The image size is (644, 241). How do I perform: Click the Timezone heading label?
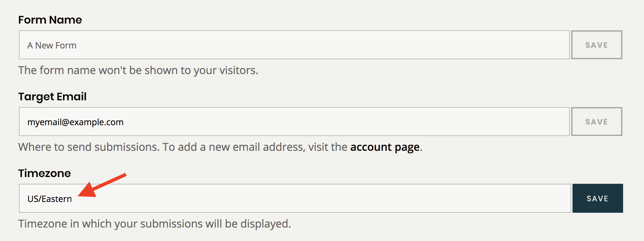[x=45, y=173]
